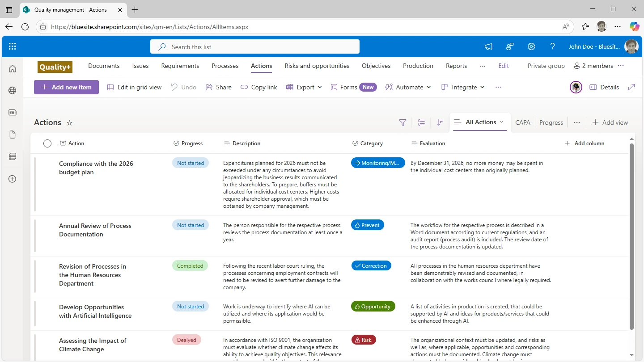644x362 pixels.
Task: Mark Actions list as favorite star
Action: point(69,123)
